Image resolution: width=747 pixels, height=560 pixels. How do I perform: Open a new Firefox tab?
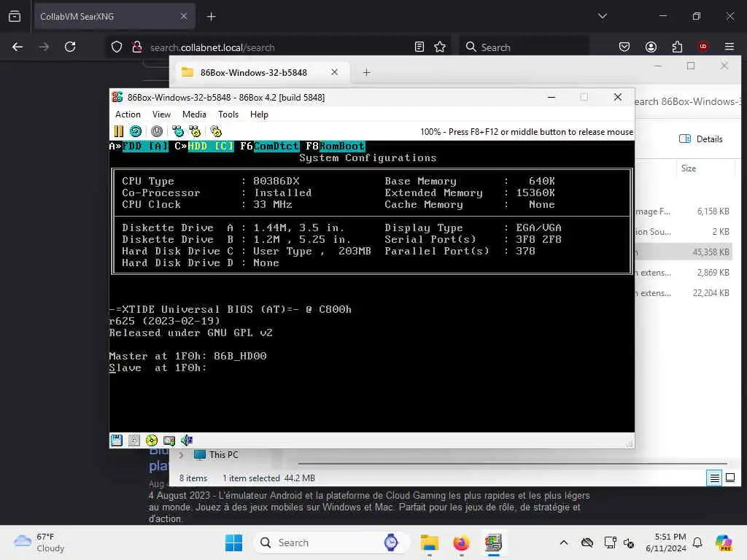(x=211, y=17)
